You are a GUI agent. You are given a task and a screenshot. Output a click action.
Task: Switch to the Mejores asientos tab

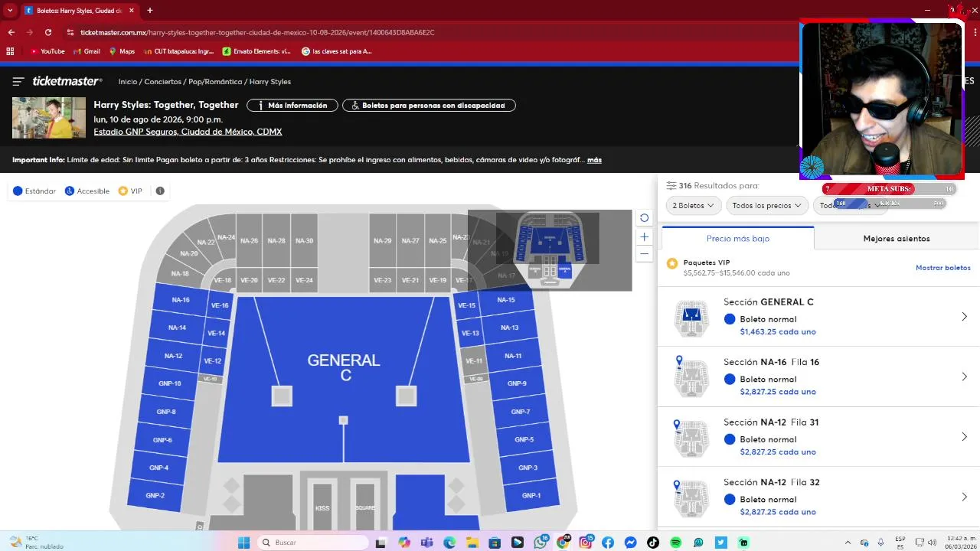[897, 239]
